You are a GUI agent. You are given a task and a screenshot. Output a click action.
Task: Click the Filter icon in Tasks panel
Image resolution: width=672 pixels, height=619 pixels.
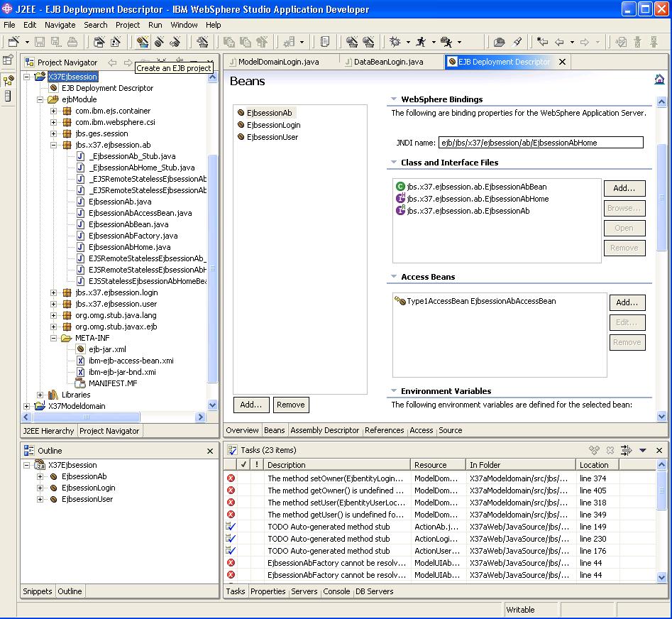[626, 449]
